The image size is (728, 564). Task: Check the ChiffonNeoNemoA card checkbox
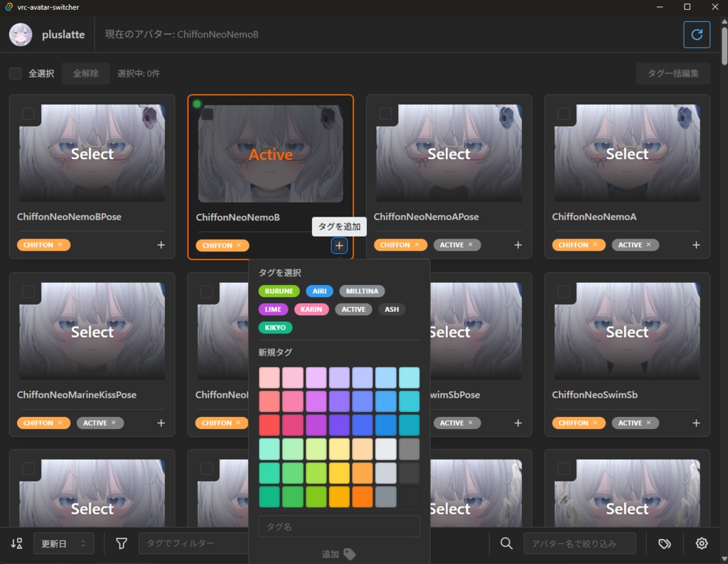pos(564,113)
